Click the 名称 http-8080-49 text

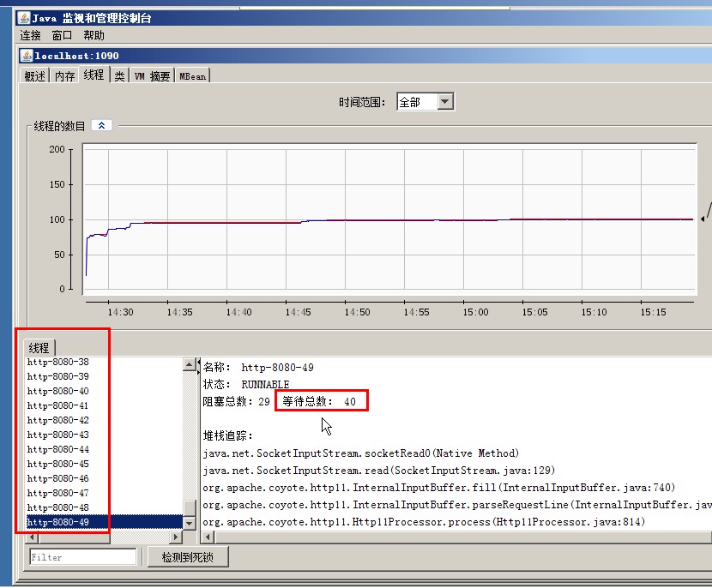point(258,367)
